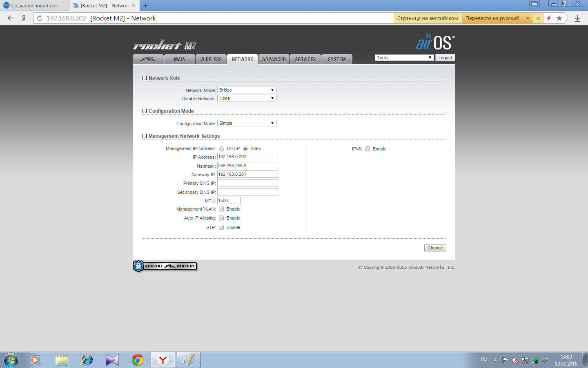Image resolution: width=588 pixels, height=368 pixels.
Task: Collapse Management Network Settings section
Action: tap(144, 136)
